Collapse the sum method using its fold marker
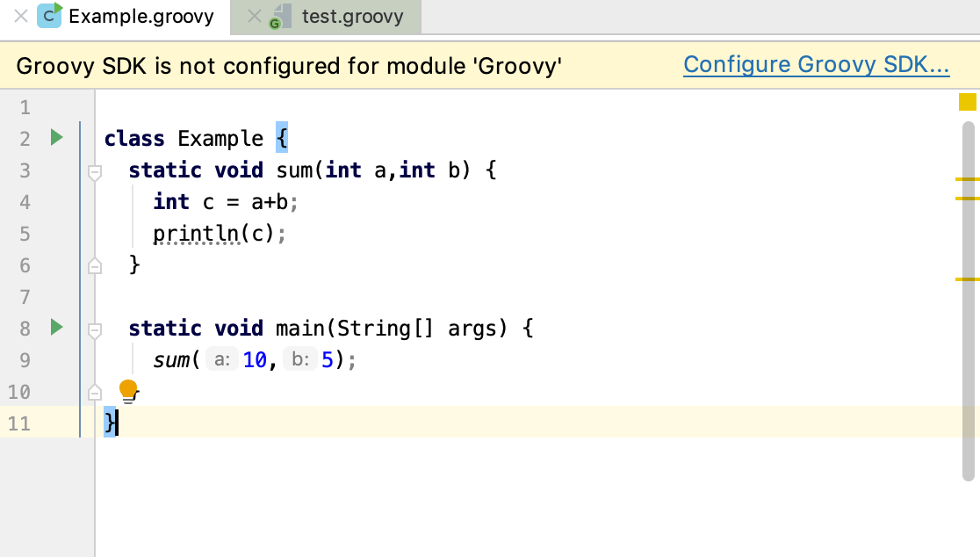 pos(95,170)
